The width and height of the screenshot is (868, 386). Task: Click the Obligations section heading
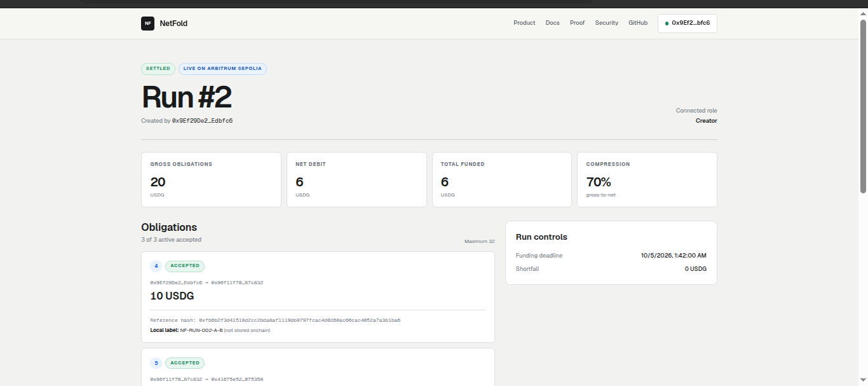pos(169,227)
